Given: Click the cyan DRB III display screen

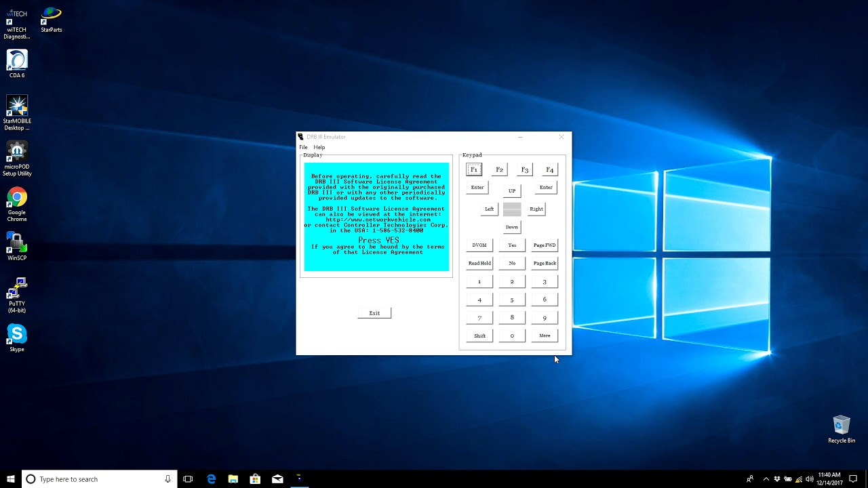Looking at the screenshot, I should click(x=376, y=217).
